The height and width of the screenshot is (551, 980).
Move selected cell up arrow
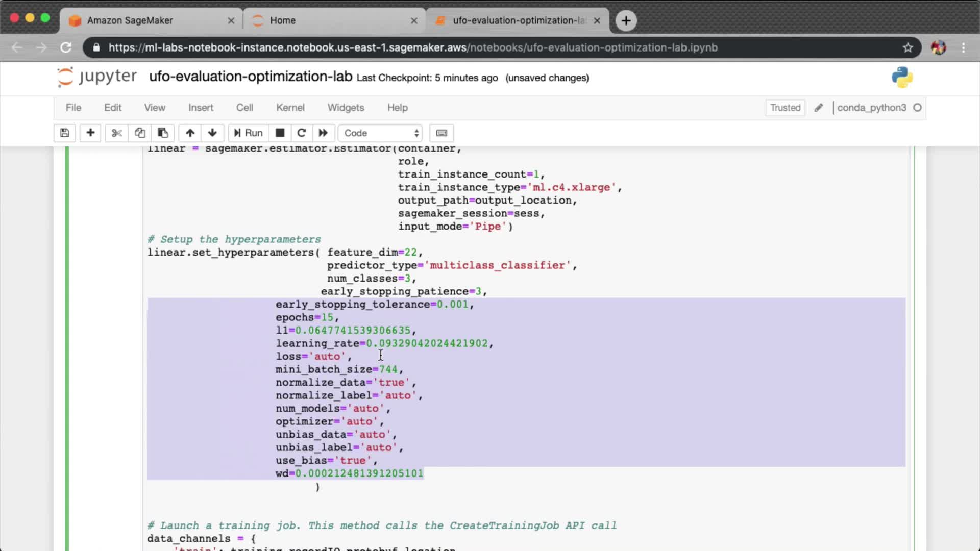pos(190,133)
